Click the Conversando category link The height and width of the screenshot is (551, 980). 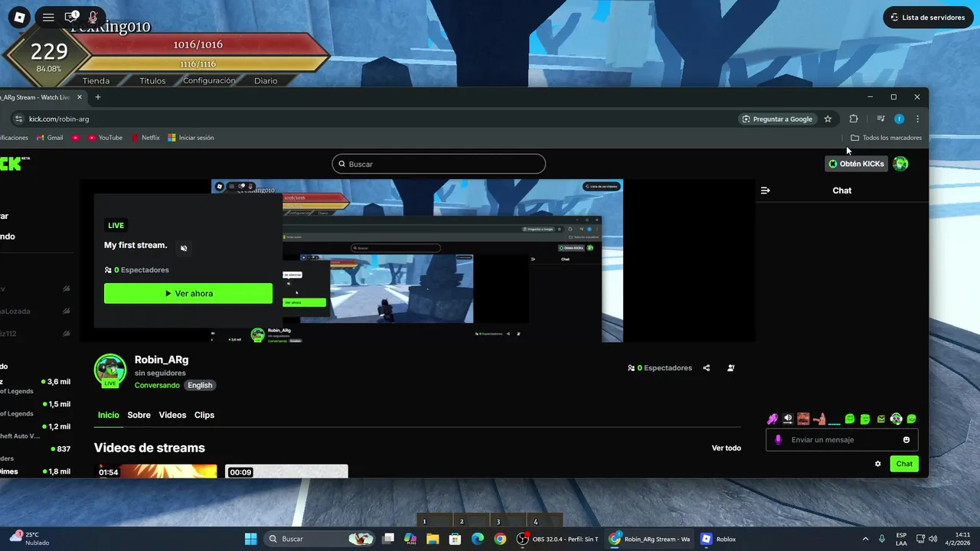(x=157, y=386)
